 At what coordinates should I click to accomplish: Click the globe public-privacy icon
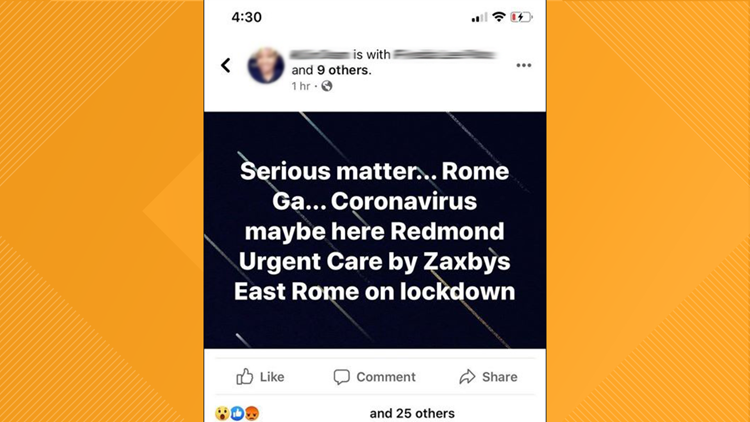tap(327, 86)
